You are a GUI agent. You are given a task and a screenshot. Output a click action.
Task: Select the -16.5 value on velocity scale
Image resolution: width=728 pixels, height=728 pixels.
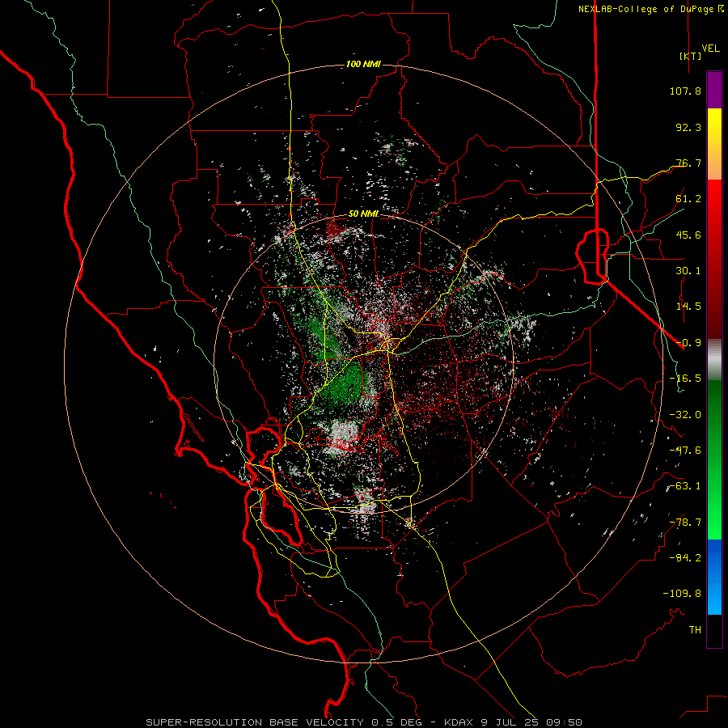pos(685,379)
